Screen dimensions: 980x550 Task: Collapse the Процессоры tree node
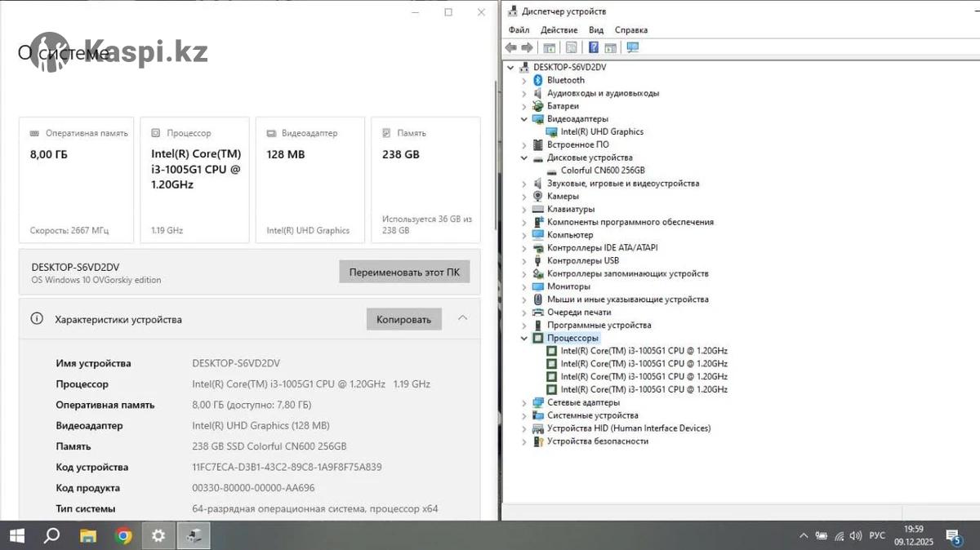[x=524, y=338]
